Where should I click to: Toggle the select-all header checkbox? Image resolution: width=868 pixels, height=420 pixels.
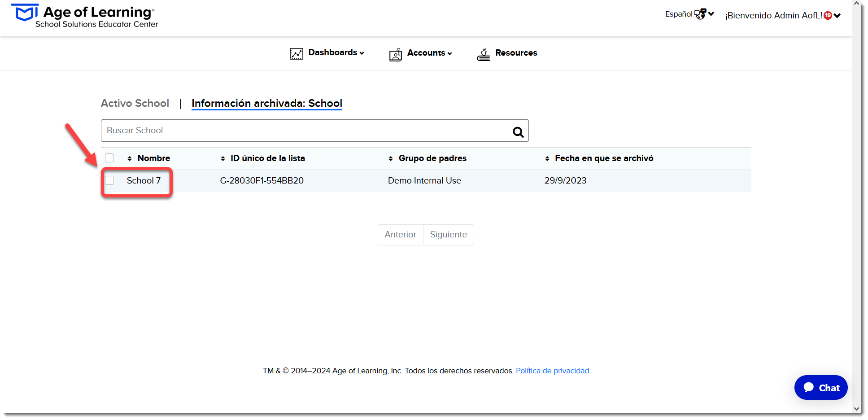[109, 158]
